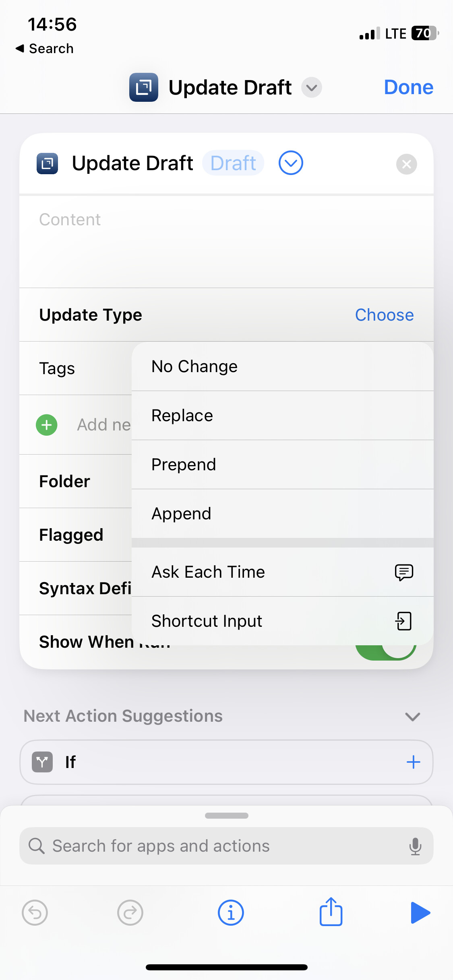Viewport: 453px width, 980px height.
Task: Tap the Drafts app icon in title
Action: [x=143, y=87]
